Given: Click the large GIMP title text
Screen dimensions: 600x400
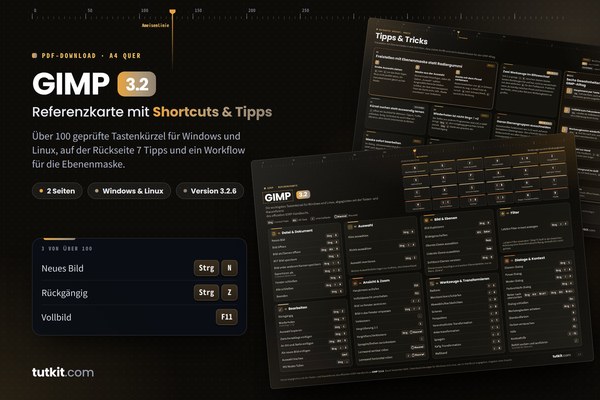Looking at the screenshot, I should [x=71, y=84].
